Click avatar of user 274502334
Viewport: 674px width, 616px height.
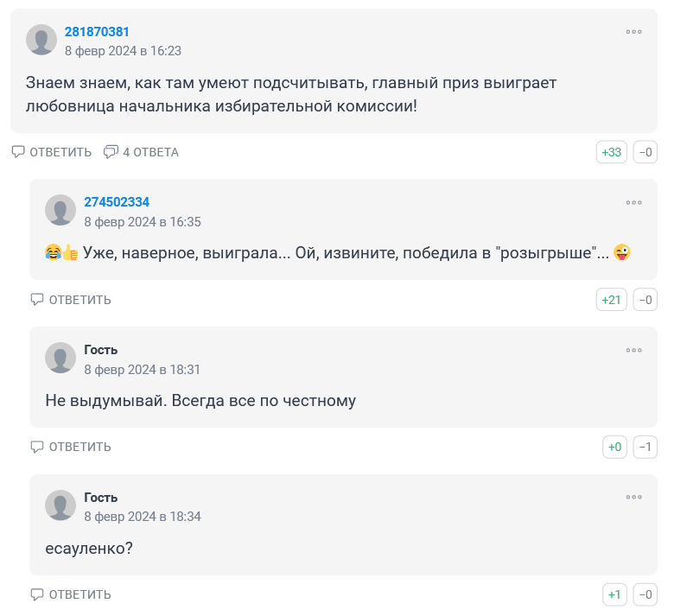click(x=60, y=210)
